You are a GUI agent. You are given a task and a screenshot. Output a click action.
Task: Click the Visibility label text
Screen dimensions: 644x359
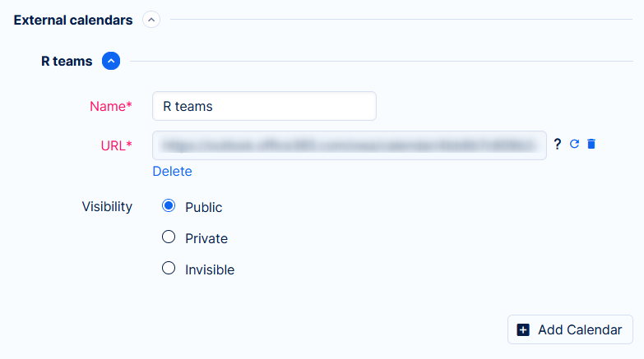pos(107,206)
